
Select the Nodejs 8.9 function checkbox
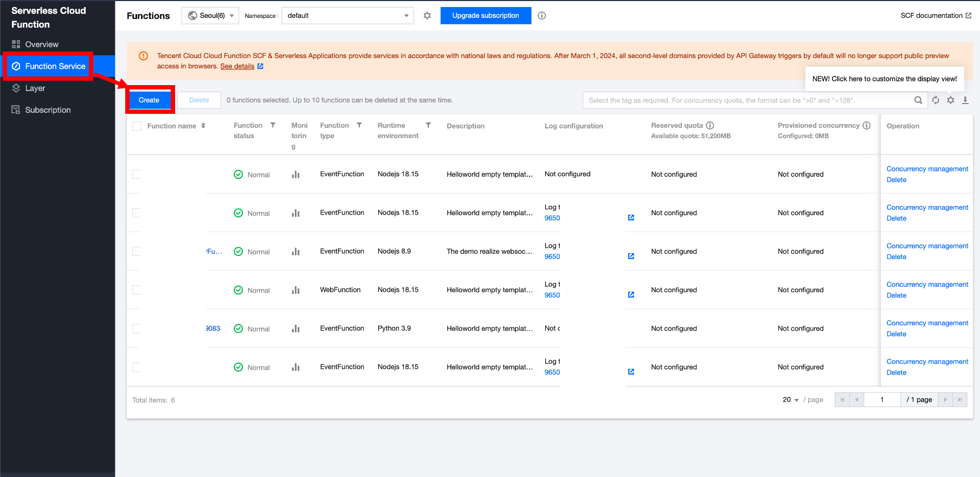[137, 251]
